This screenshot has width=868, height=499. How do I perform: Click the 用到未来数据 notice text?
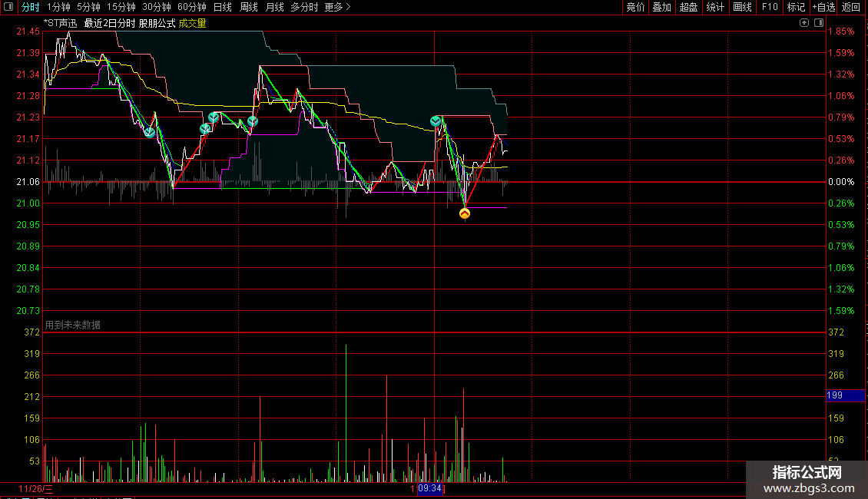coord(72,325)
